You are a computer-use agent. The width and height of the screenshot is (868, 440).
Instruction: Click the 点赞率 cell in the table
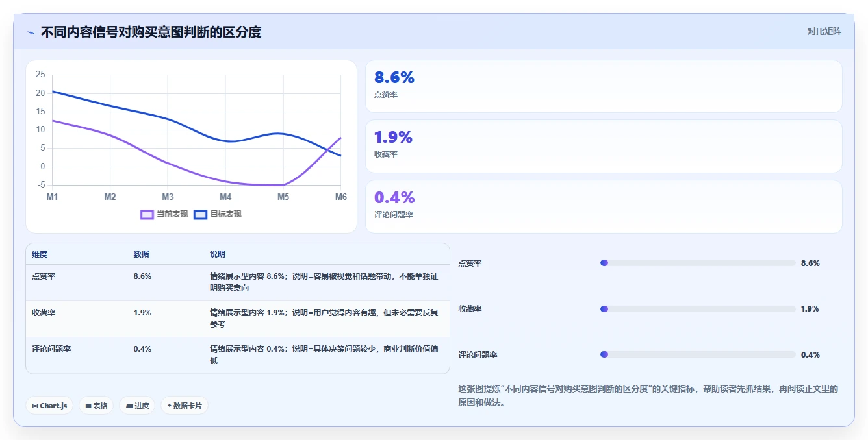click(x=44, y=276)
